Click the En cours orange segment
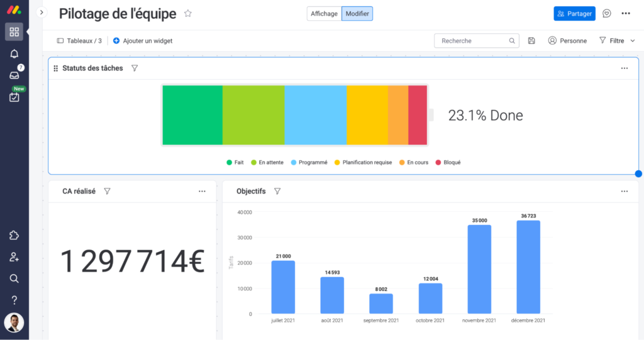The width and height of the screenshot is (644, 340). pos(398,115)
